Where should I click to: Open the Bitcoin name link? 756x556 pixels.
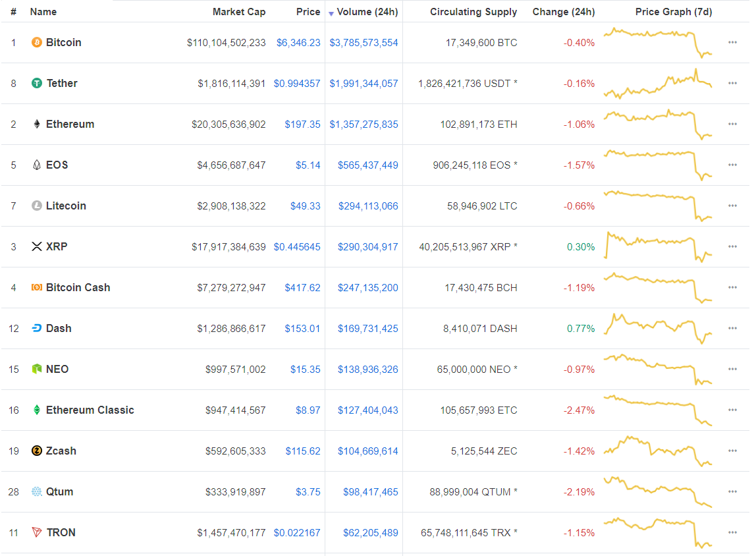(x=64, y=42)
